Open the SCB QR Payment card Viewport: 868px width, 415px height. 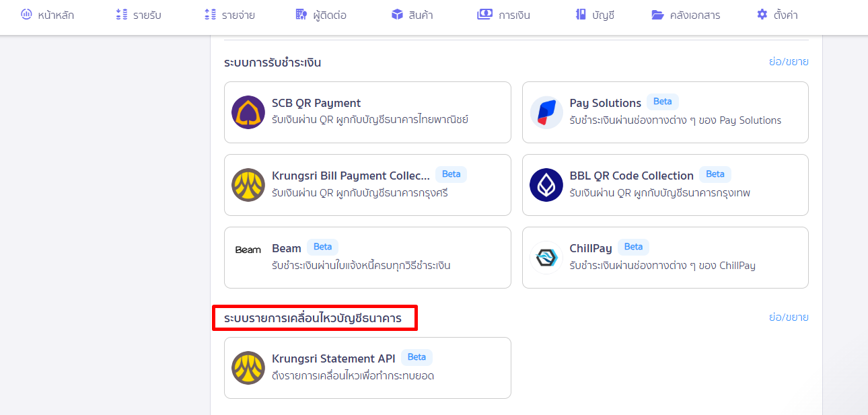pos(367,112)
